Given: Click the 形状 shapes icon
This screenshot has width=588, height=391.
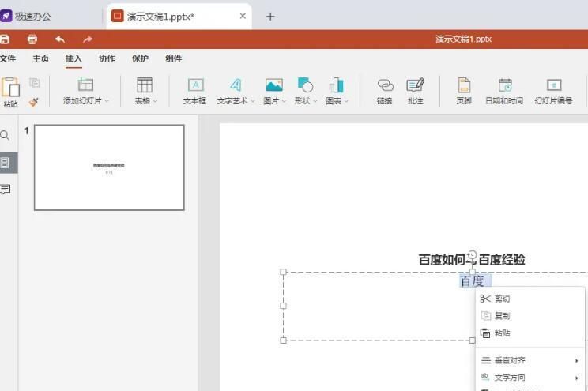Looking at the screenshot, I should point(305,85).
